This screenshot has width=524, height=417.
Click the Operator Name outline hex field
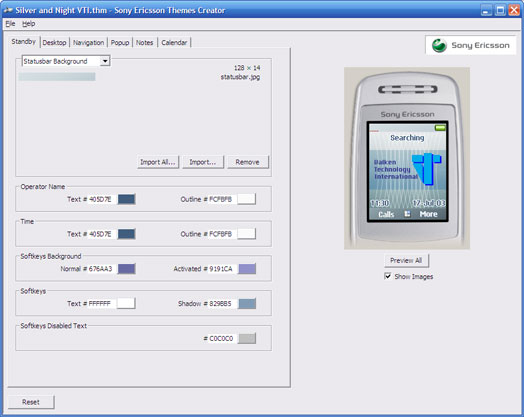[222, 199]
